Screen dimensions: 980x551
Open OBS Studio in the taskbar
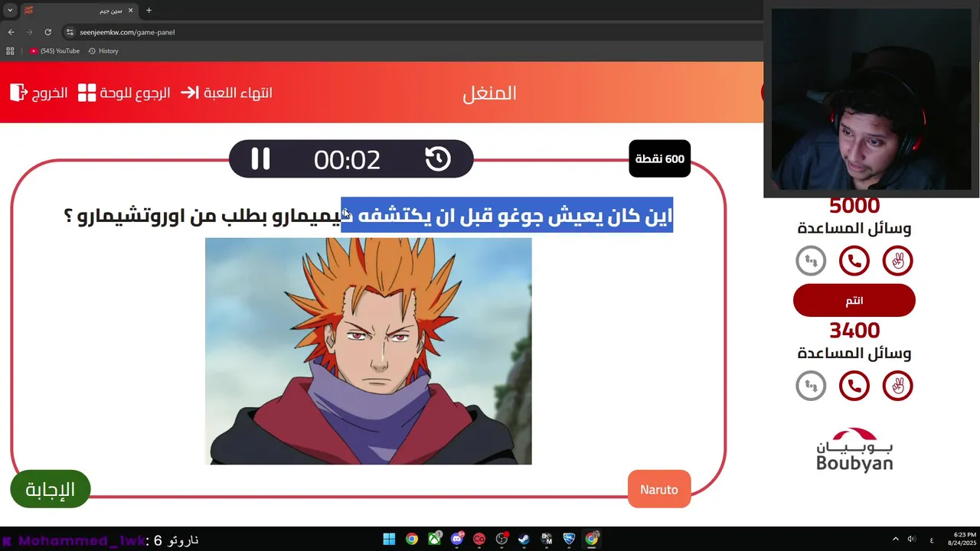501,539
